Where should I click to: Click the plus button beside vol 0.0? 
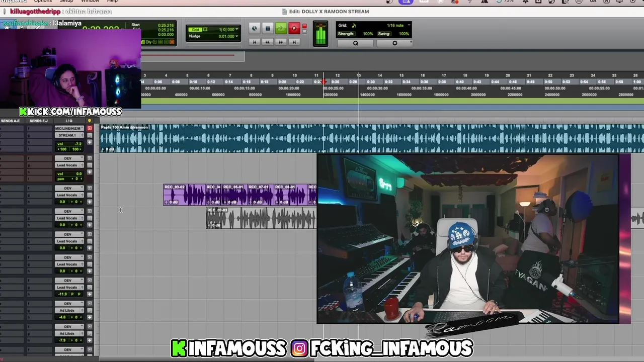[x=90, y=172]
